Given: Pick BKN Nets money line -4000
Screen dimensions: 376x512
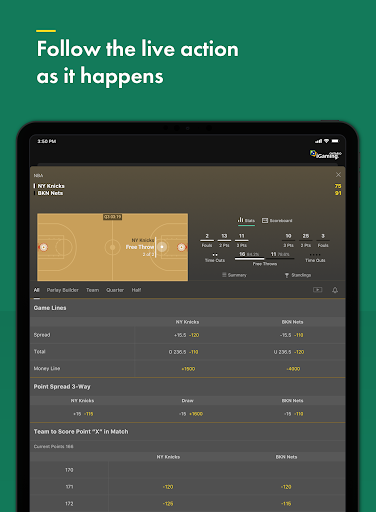Looking at the screenshot, I should (293, 369).
